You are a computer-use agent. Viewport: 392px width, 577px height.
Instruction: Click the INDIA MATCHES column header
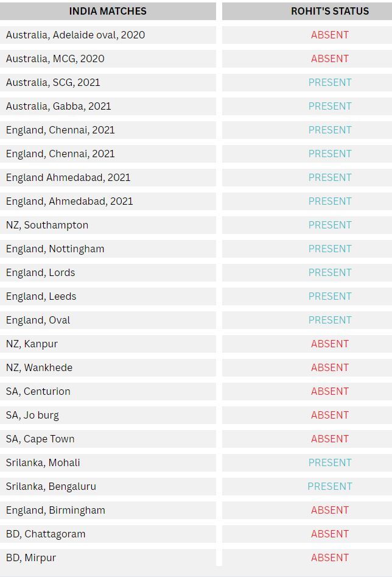click(x=108, y=11)
